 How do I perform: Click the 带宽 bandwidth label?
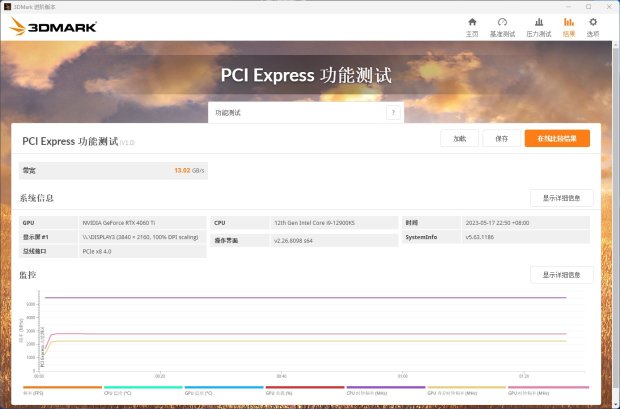29,170
